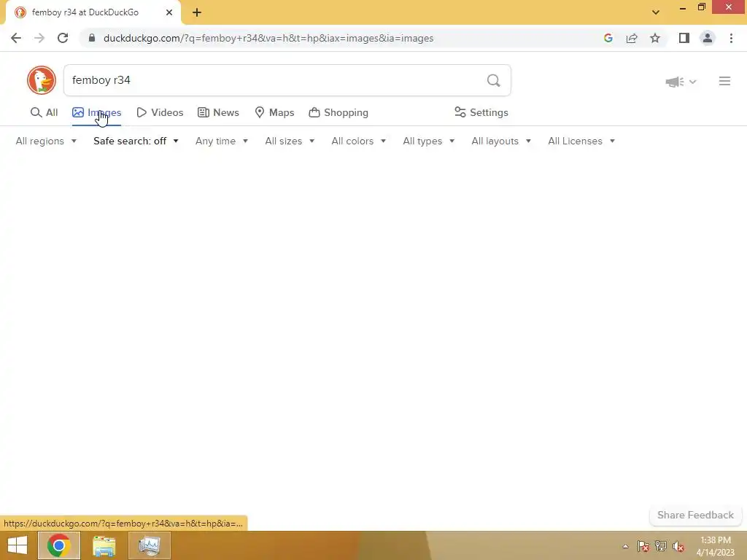This screenshot has height=560, width=747.
Task: Click the Share Feedback button
Action: click(x=695, y=516)
